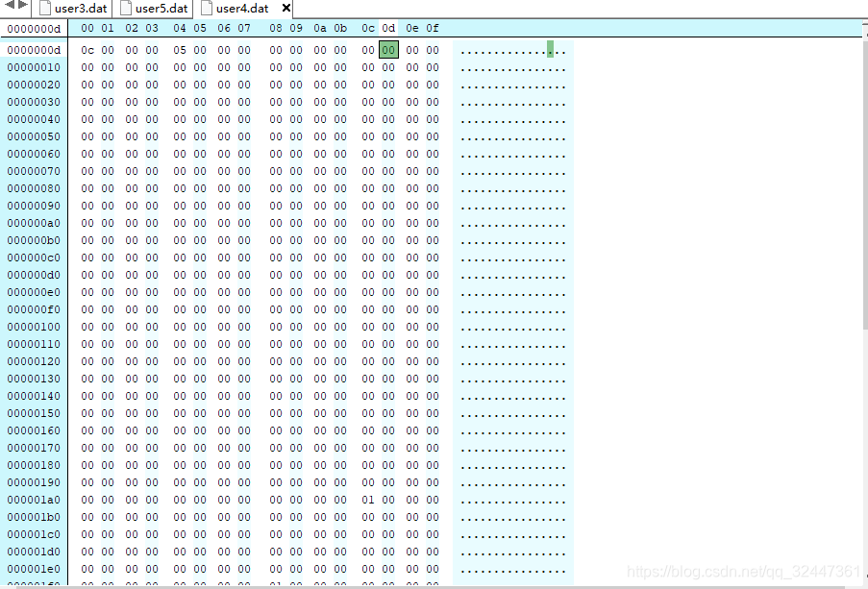Click the file icon on user5.dat tab
The width and height of the screenshot is (868, 589).
pyautogui.click(x=126, y=9)
